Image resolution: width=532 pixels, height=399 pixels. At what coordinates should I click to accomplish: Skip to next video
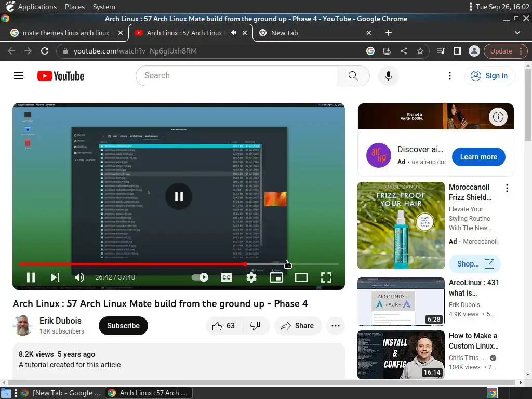[x=55, y=277]
